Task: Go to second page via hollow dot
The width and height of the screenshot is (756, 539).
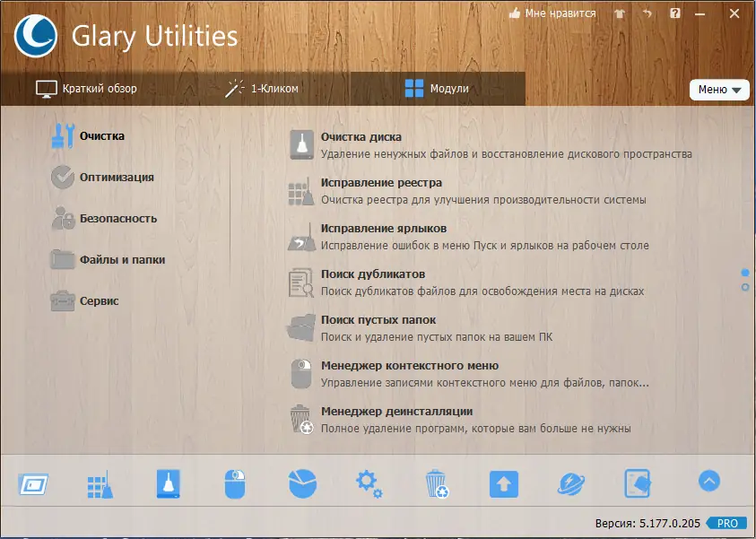Action: coord(745,287)
